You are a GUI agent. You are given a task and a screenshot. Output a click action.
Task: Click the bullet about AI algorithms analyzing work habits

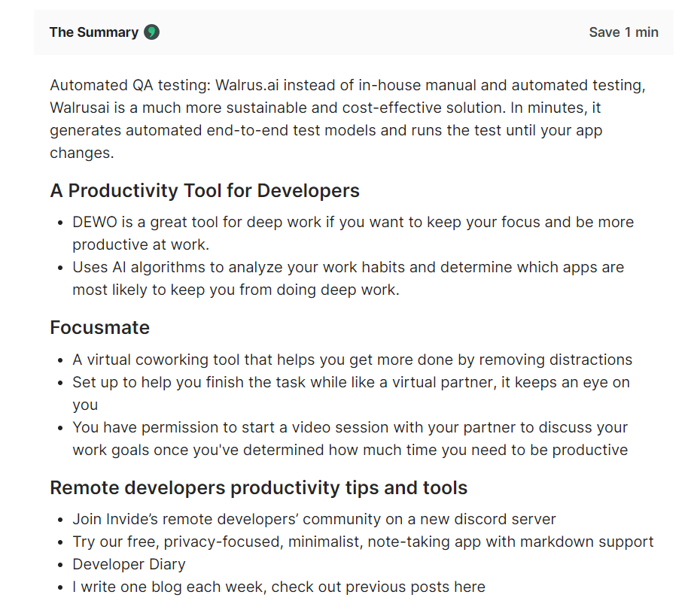(x=349, y=278)
